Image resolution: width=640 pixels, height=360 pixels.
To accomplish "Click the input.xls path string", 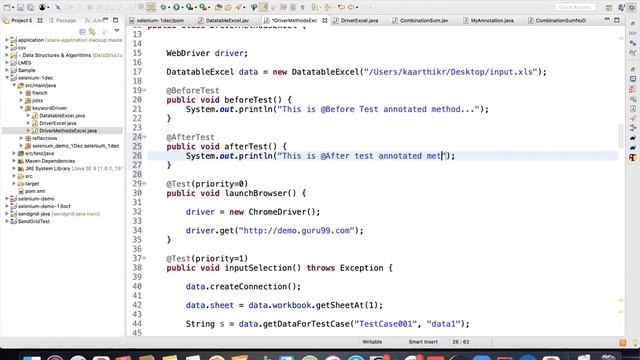I will (451, 72).
